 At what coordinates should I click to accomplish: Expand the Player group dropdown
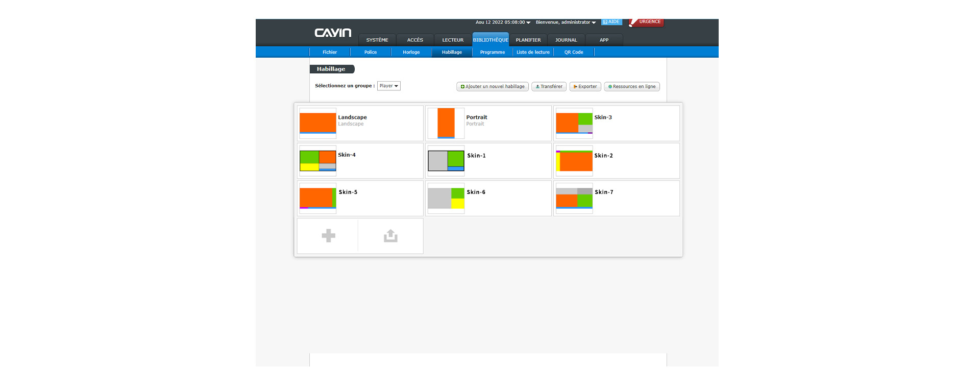click(x=389, y=86)
